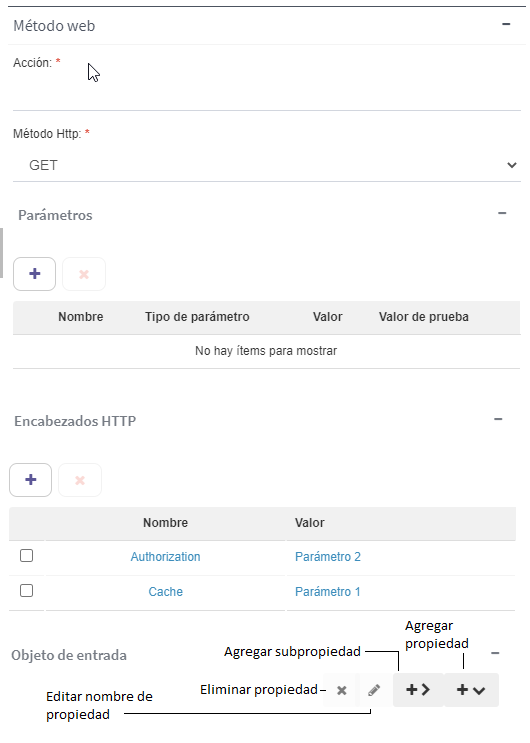Viewport: 530px width, 743px height.
Task: Check the Authorization header checkbox
Action: tap(27, 555)
